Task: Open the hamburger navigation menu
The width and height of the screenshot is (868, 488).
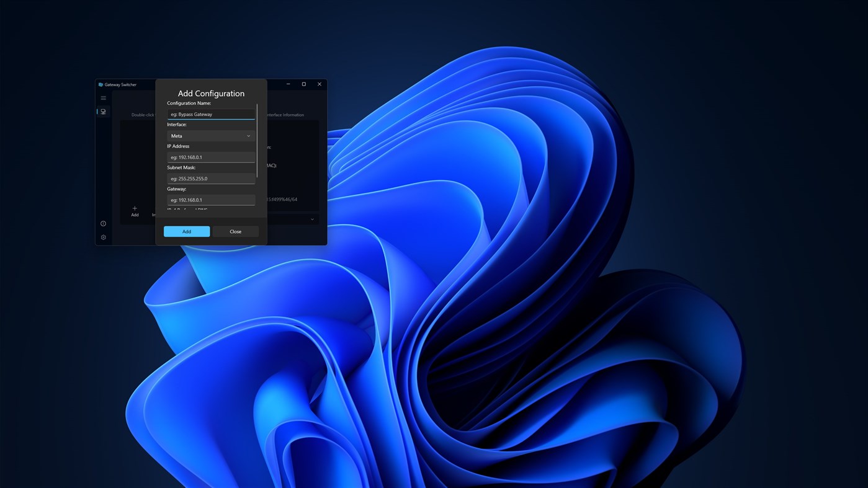Action: (x=102, y=97)
